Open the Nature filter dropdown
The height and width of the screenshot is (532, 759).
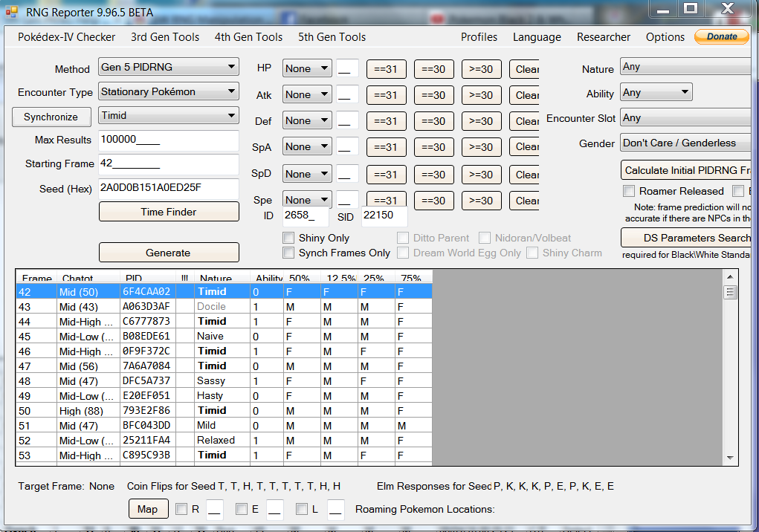click(685, 66)
